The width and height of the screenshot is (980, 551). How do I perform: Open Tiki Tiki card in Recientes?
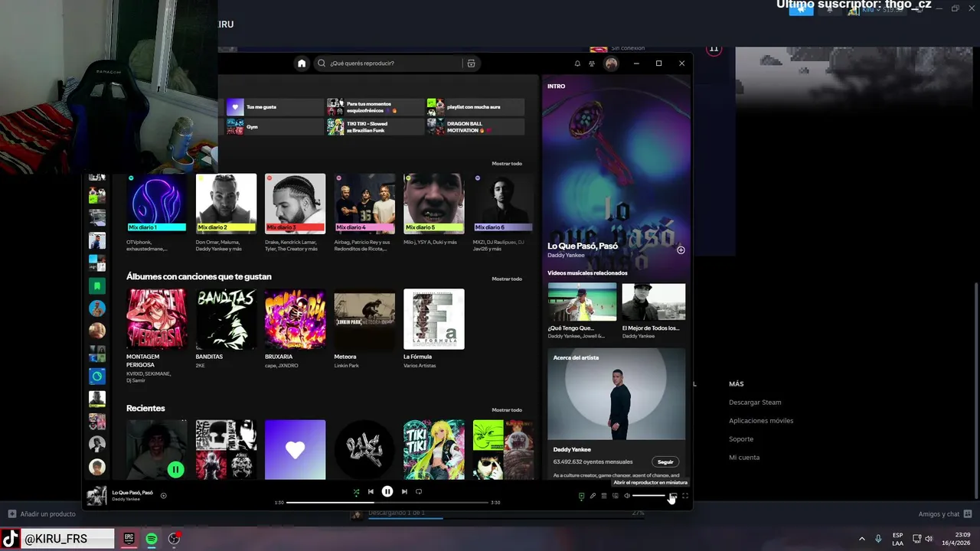pos(434,449)
